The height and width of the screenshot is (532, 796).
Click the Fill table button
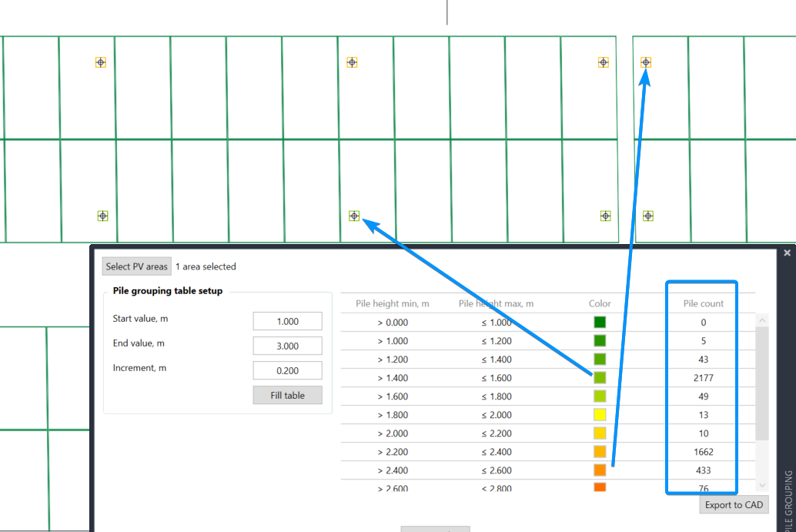point(287,395)
